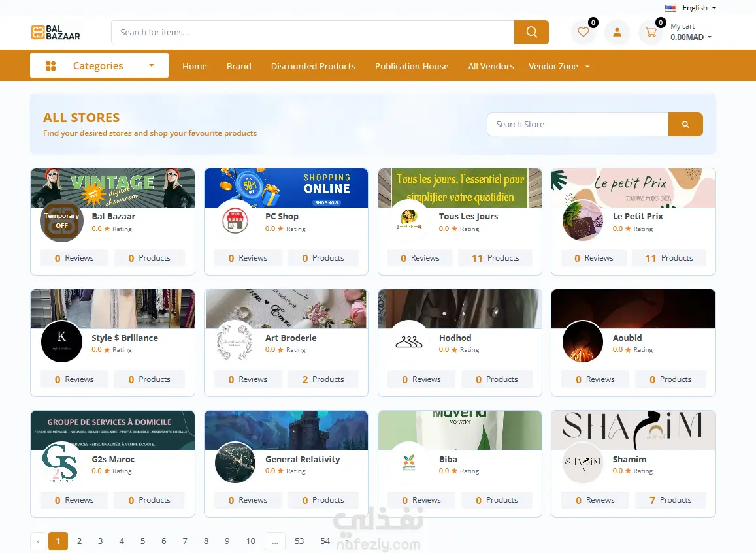Open the Le Petit Prix banner image
756x553 pixels.
[x=634, y=188]
